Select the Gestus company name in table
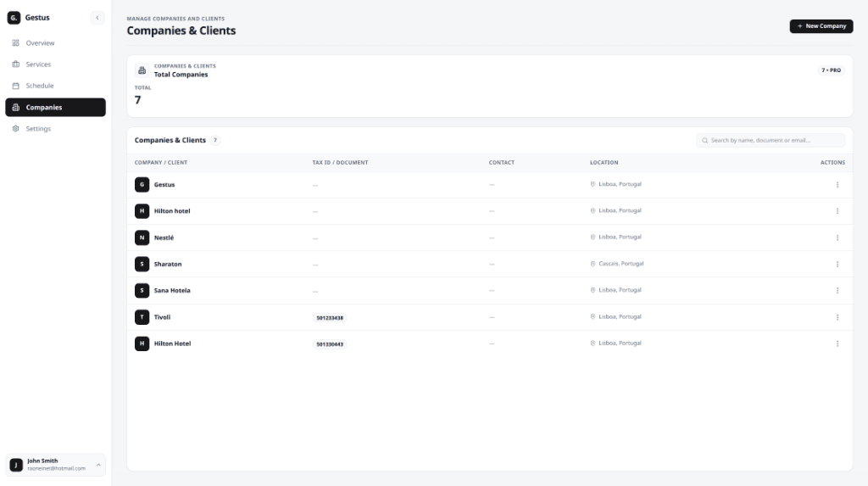868x486 pixels. (x=164, y=185)
